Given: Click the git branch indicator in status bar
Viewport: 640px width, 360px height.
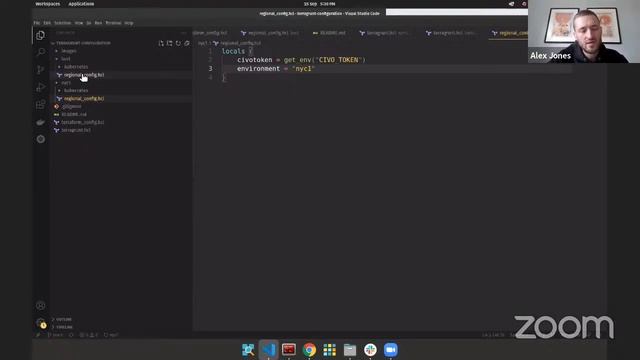Looking at the screenshot, I should (x=55, y=335).
